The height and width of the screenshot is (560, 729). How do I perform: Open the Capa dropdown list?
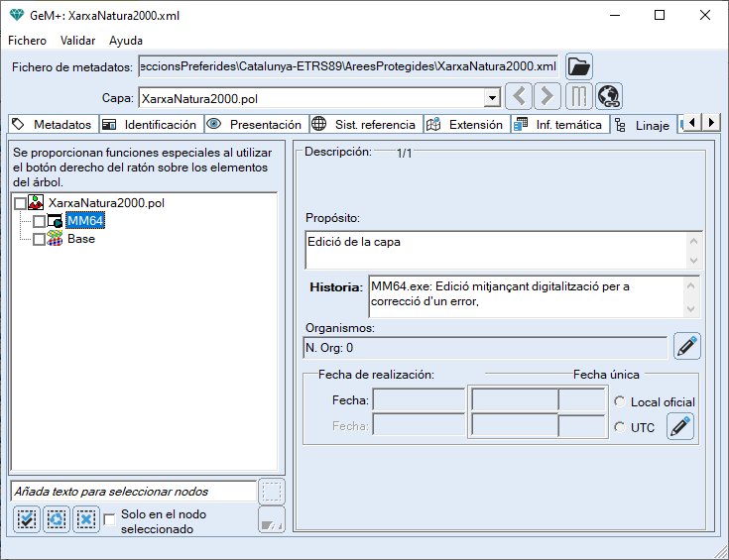point(491,98)
